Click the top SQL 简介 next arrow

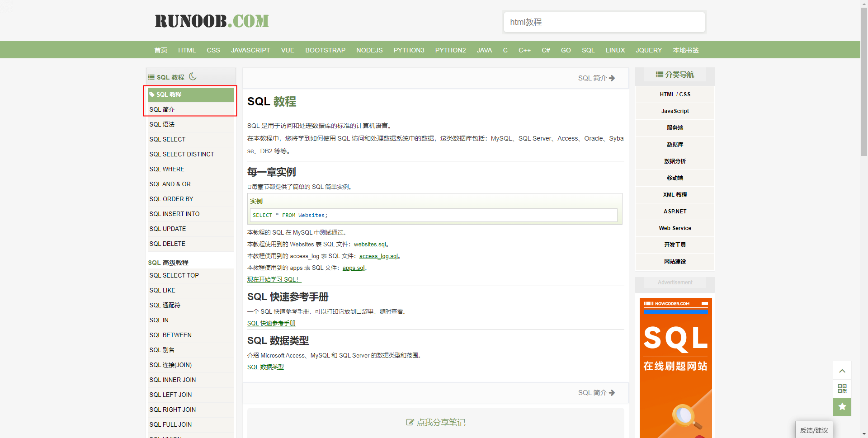[612, 78]
